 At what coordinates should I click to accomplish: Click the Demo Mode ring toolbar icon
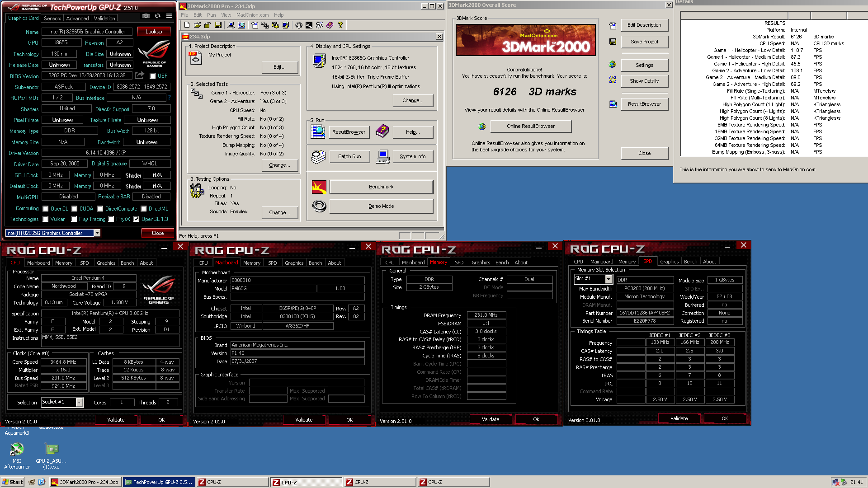click(299, 25)
